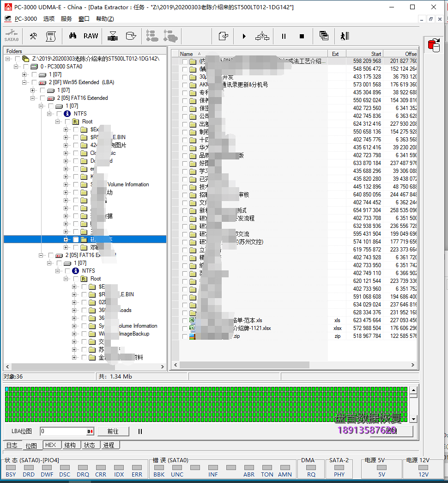
Task: Switch to the 日志 tab
Action: click(12, 445)
